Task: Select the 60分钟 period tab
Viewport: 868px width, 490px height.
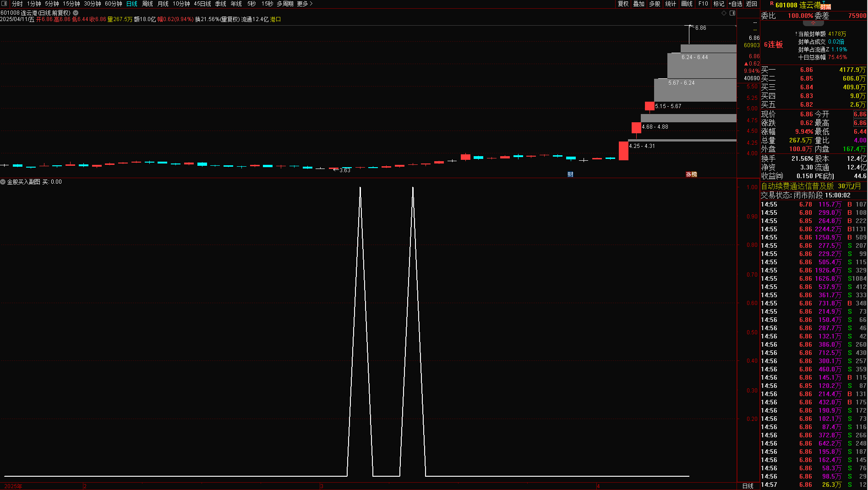Action: click(114, 4)
